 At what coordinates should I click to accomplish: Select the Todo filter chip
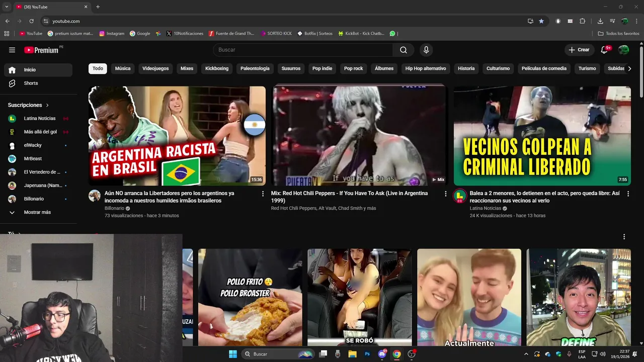98,68
